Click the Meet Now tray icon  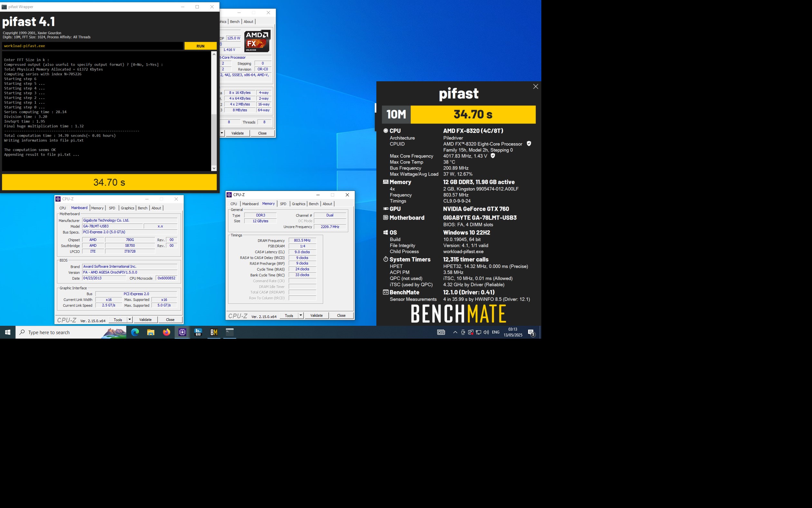[463, 332]
